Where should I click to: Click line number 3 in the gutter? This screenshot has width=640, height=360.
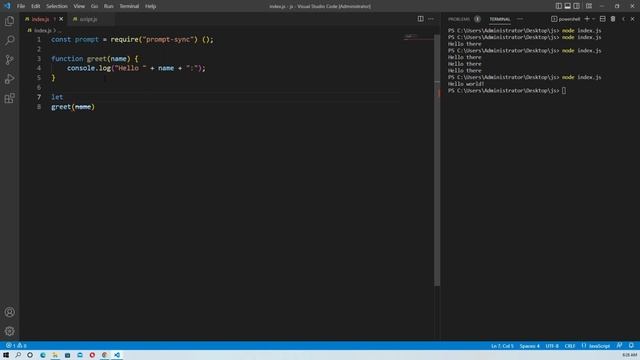(x=39, y=59)
